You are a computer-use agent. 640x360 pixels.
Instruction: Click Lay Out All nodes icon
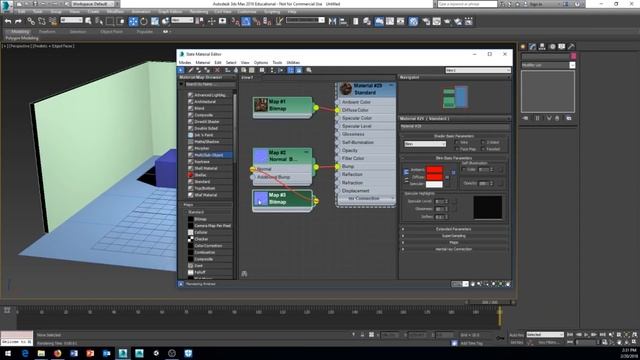click(x=272, y=70)
